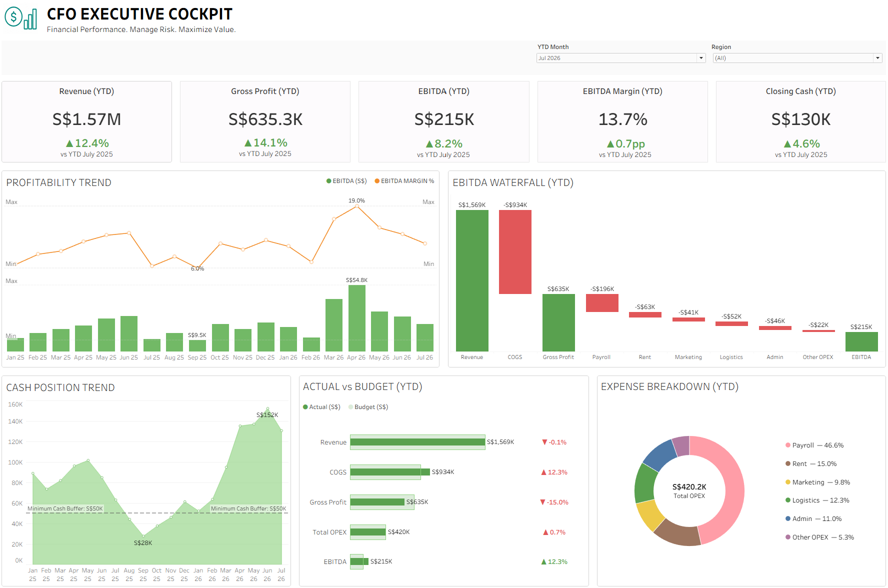Toggle the Actual (S$) legend item
Image resolution: width=888 pixels, height=588 pixels.
pyautogui.click(x=321, y=407)
